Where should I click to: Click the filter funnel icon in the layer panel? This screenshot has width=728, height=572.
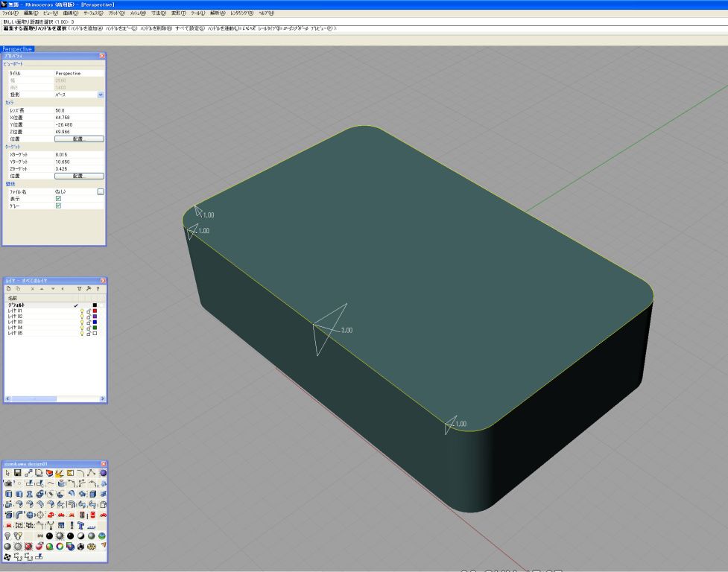(x=80, y=288)
